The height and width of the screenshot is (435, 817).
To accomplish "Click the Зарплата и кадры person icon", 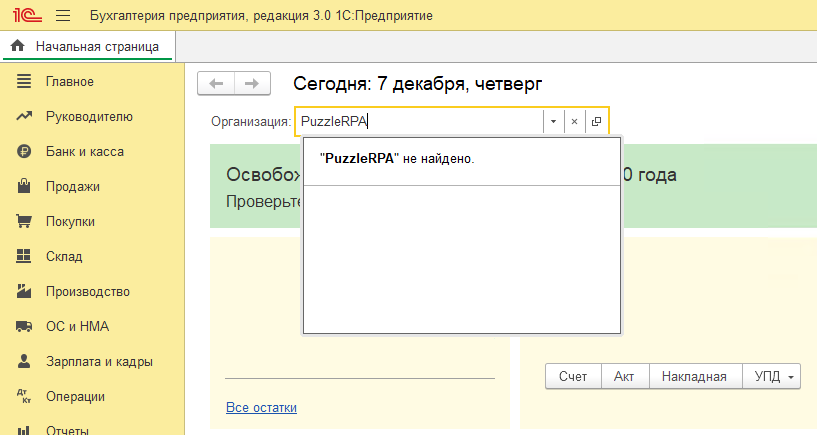I will 23,361.
